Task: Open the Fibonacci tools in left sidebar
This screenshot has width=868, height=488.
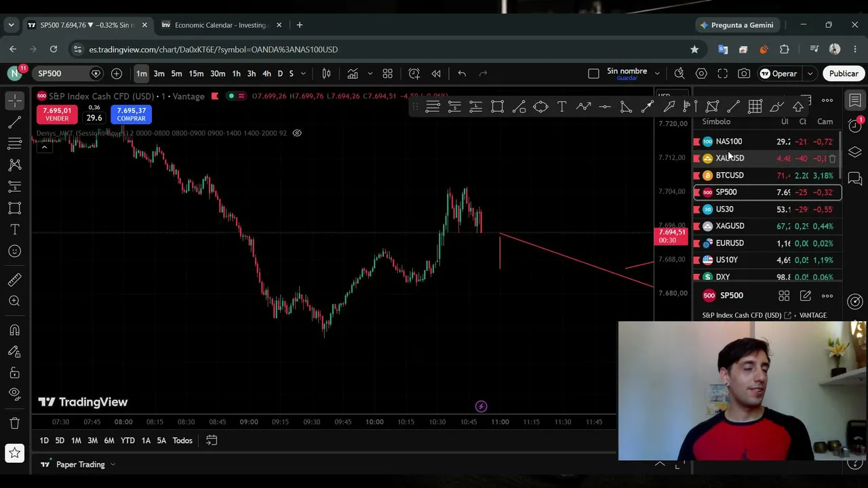Action: click(x=15, y=144)
